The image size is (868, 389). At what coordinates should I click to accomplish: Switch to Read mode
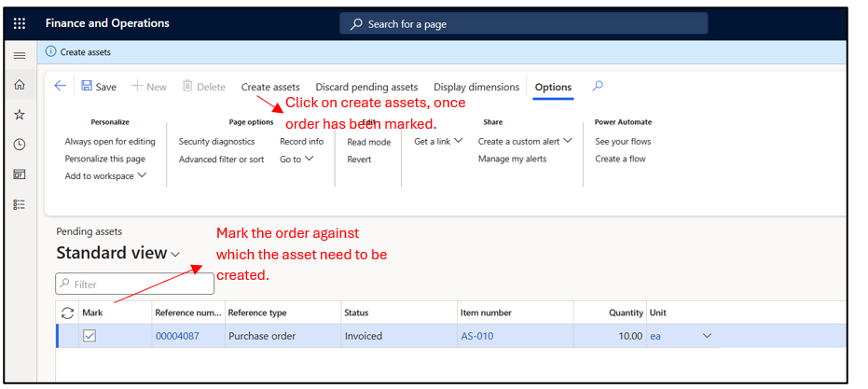click(368, 142)
